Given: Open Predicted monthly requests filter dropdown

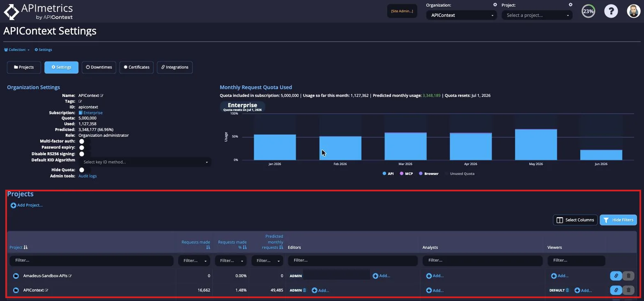Looking at the screenshot, I should (x=267, y=260).
